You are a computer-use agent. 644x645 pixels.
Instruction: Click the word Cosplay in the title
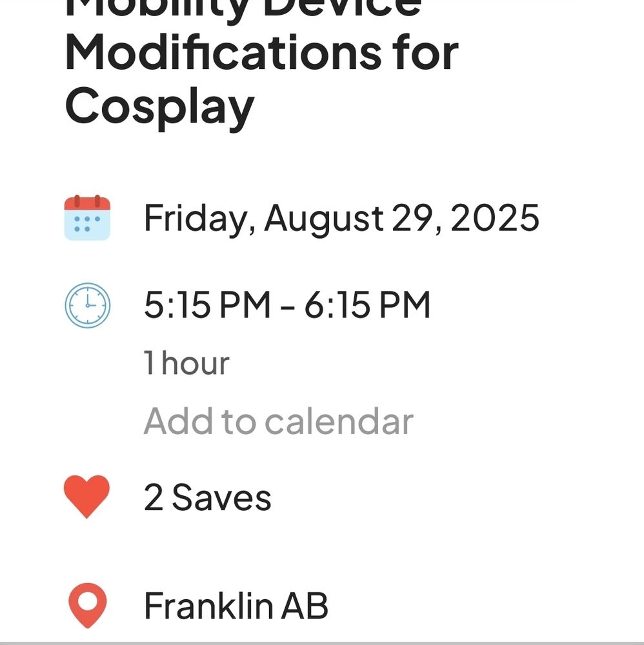(x=159, y=106)
